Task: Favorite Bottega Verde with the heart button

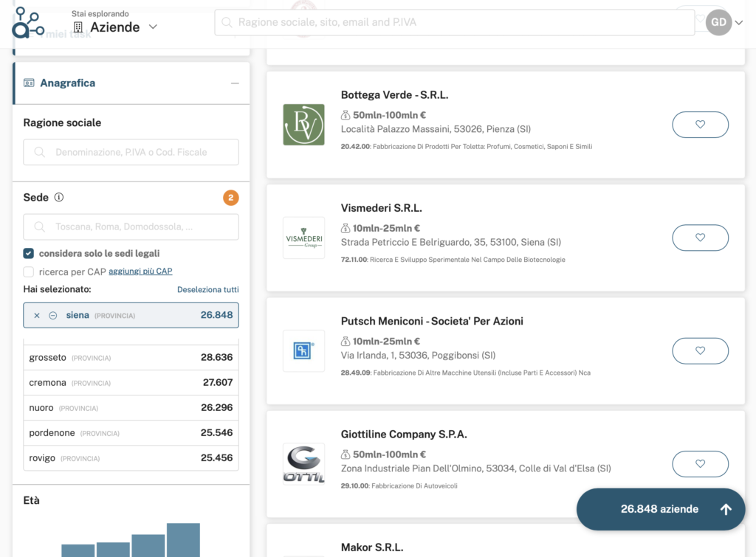Action: (700, 125)
